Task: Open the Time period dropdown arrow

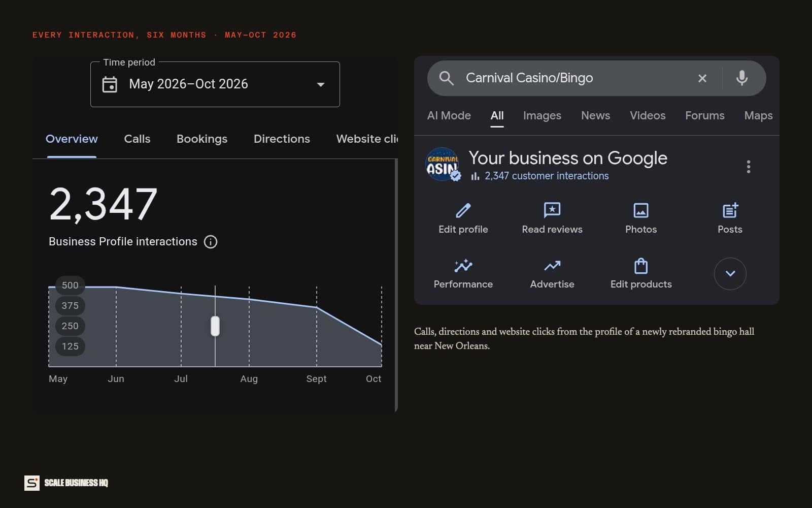Action: pos(320,84)
